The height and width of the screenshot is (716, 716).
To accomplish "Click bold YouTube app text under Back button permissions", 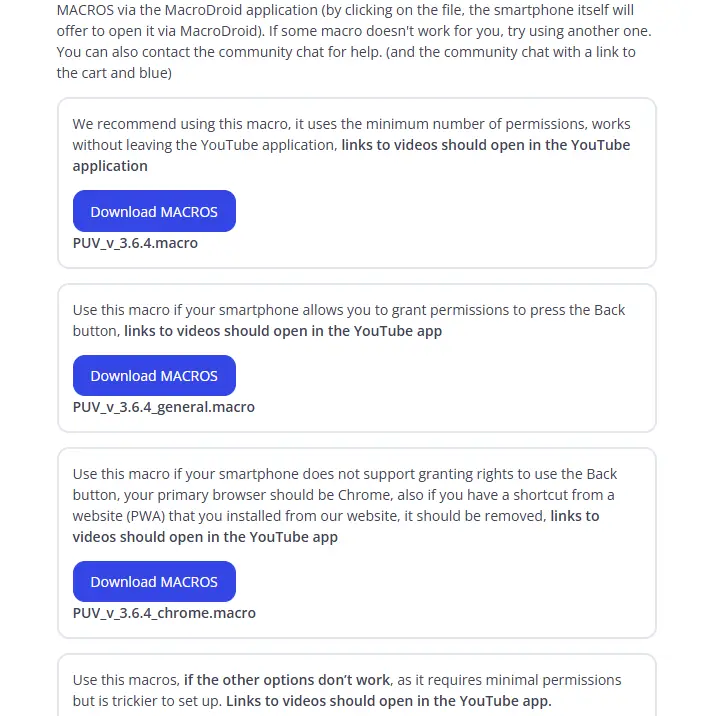I will click(x=283, y=331).
